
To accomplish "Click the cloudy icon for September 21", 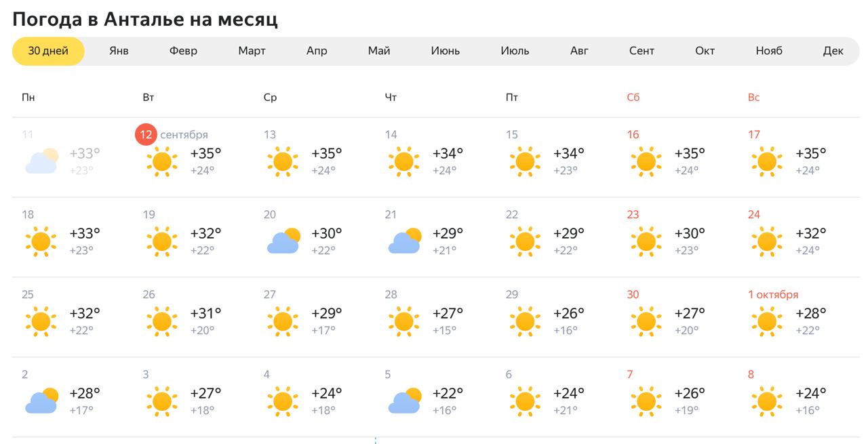I will click(x=405, y=241).
